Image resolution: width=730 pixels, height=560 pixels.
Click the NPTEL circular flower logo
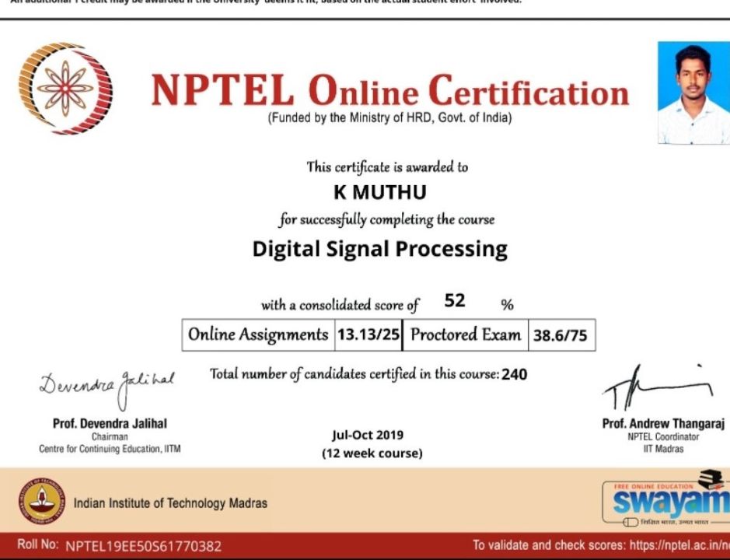[65, 89]
